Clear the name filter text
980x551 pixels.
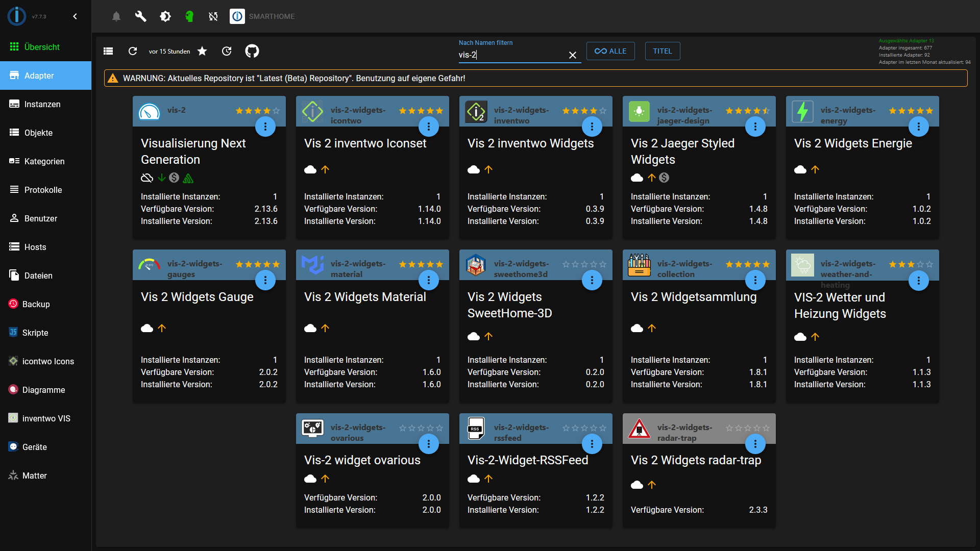(573, 55)
